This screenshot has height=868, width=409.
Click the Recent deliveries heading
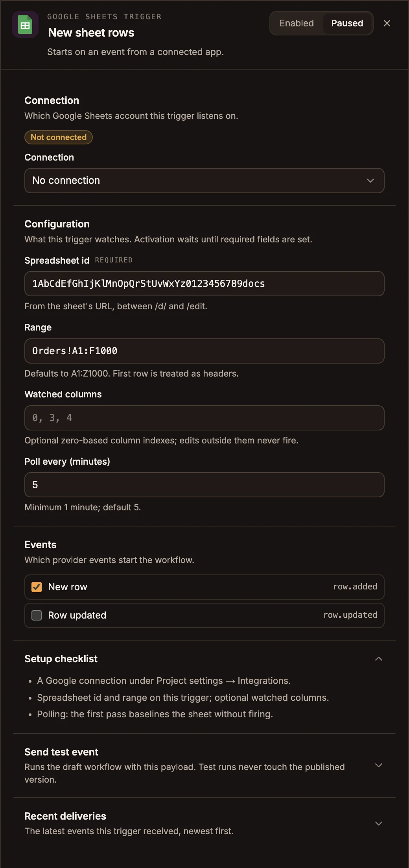[x=65, y=816]
